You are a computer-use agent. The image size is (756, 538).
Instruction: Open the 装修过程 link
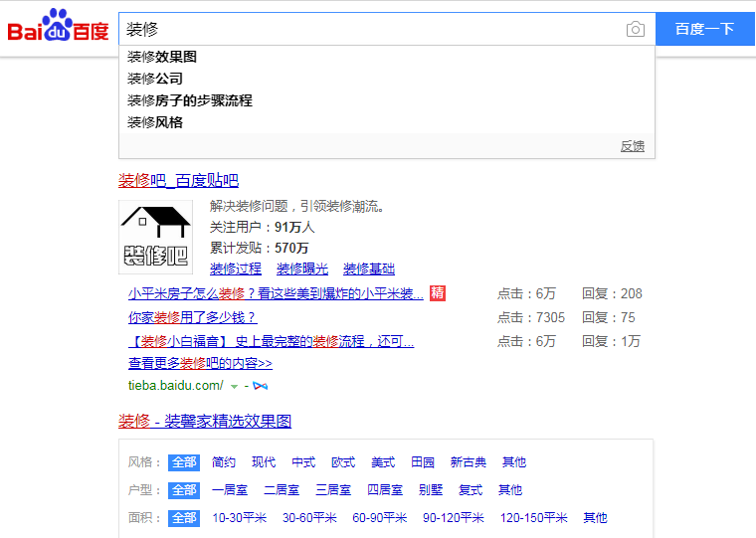236,269
